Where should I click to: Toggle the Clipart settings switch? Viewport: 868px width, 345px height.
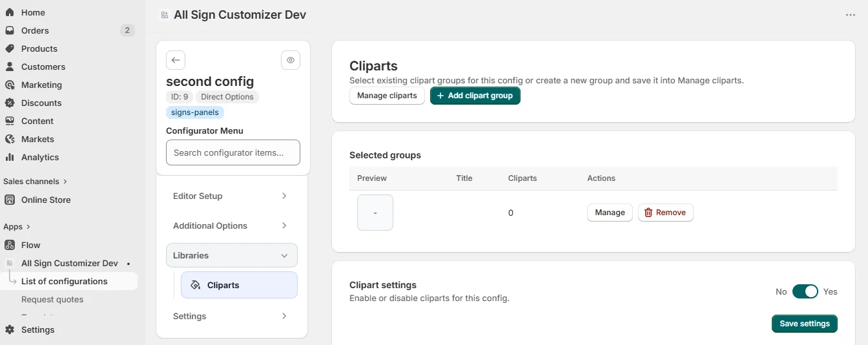(x=805, y=291)
